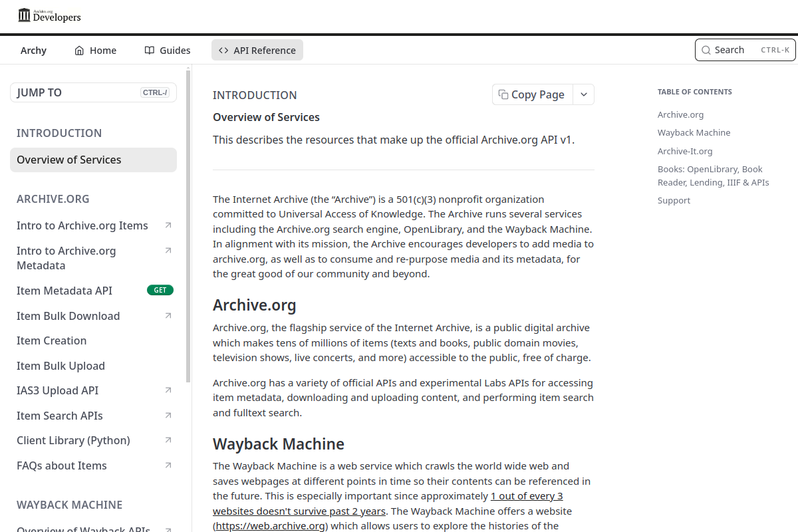Select Overview of Services in sidebar
The image size is (798, 532).
coord(93,160)
